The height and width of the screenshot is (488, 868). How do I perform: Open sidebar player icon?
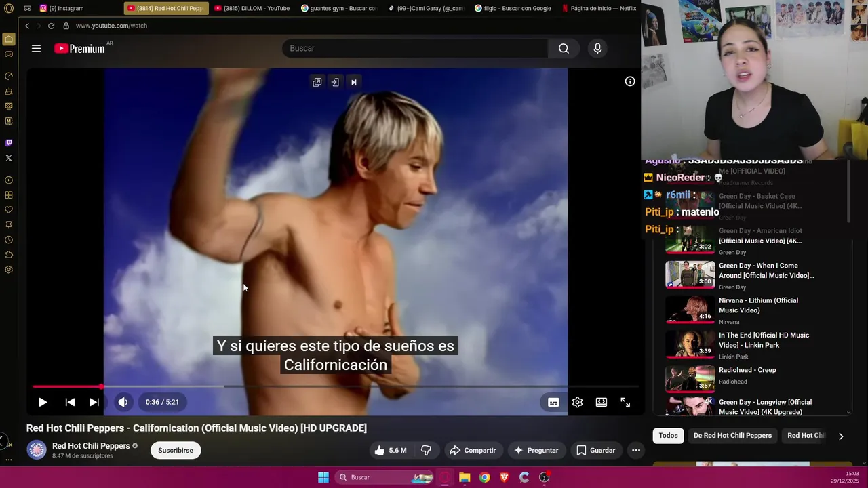tap(9, 180)
